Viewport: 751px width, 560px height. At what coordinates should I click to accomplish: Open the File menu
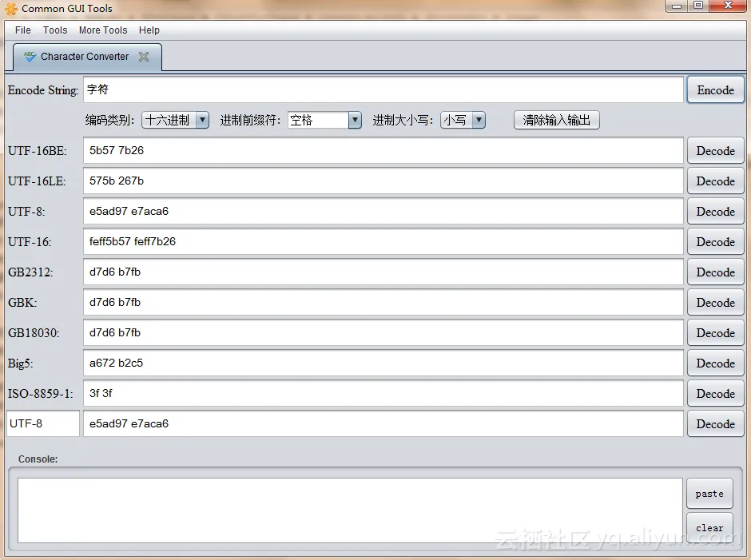23,30
